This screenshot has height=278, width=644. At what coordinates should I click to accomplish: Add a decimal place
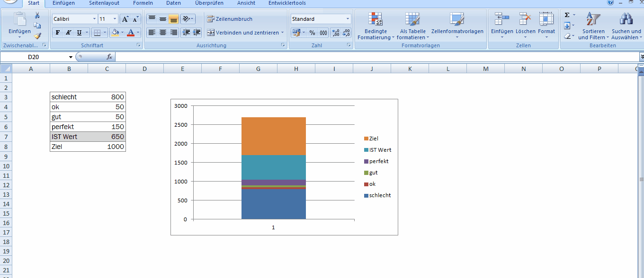335,33
